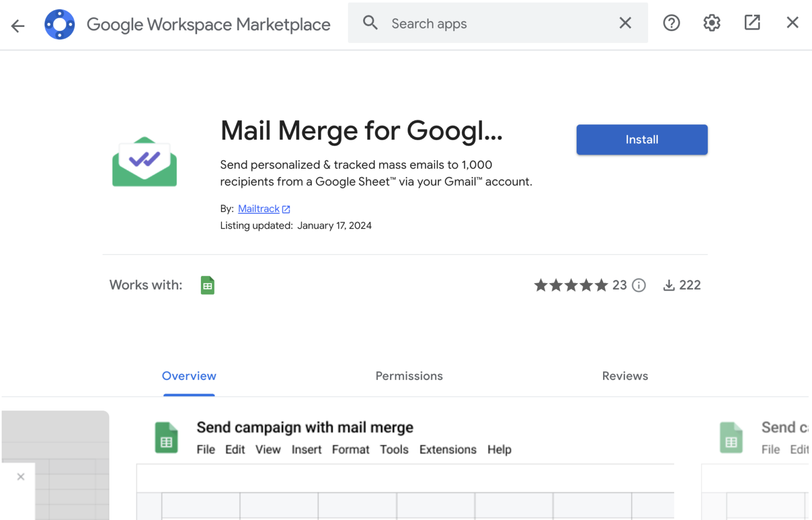Open the Mailtrack developer link
Viewport: 812px width, 520px height.
click(x=259, y=208)
